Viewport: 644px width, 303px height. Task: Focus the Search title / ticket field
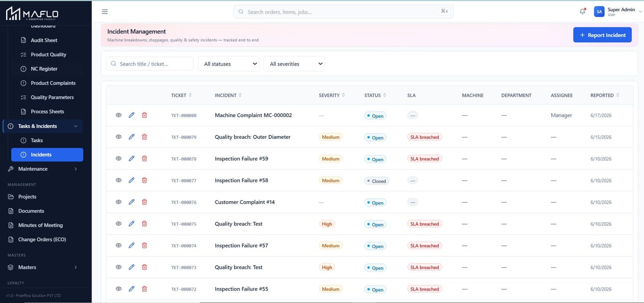[x=150, y=64]
